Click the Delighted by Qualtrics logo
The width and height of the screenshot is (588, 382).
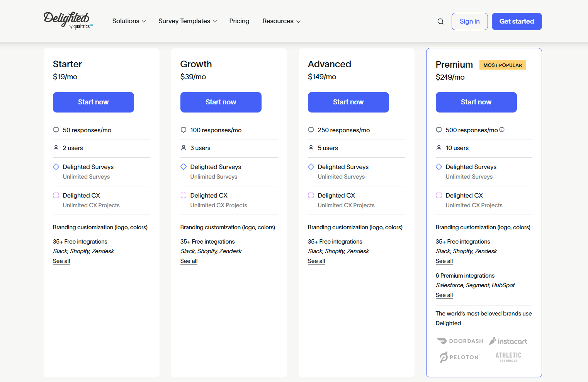point(68,20)
